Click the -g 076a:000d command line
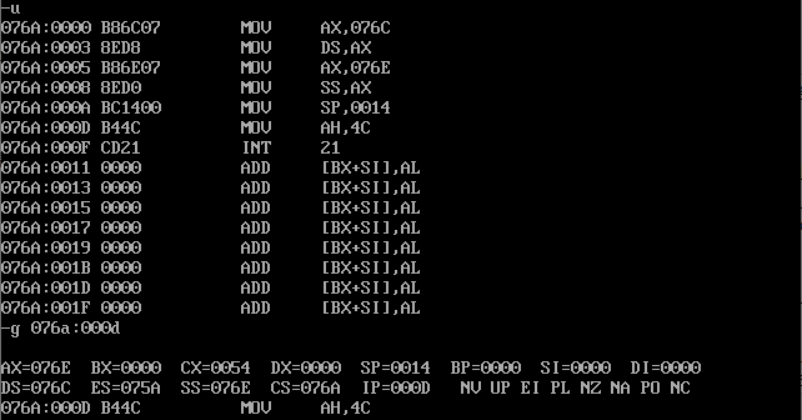802x420 pixels. (60, 328)
